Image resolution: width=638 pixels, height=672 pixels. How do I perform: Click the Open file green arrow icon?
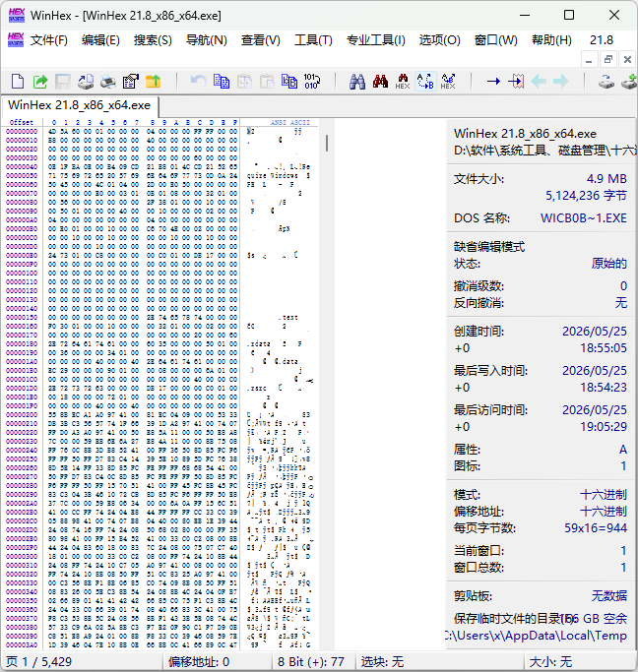[40, 81]
